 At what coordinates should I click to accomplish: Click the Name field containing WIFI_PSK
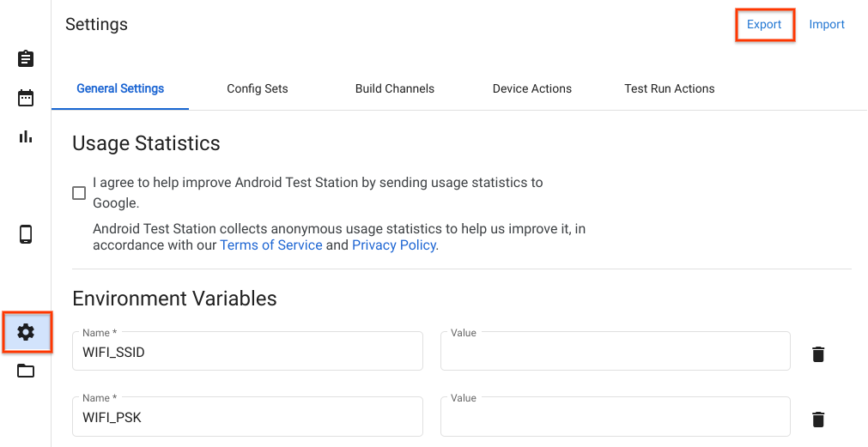click(x=247, y=418)
